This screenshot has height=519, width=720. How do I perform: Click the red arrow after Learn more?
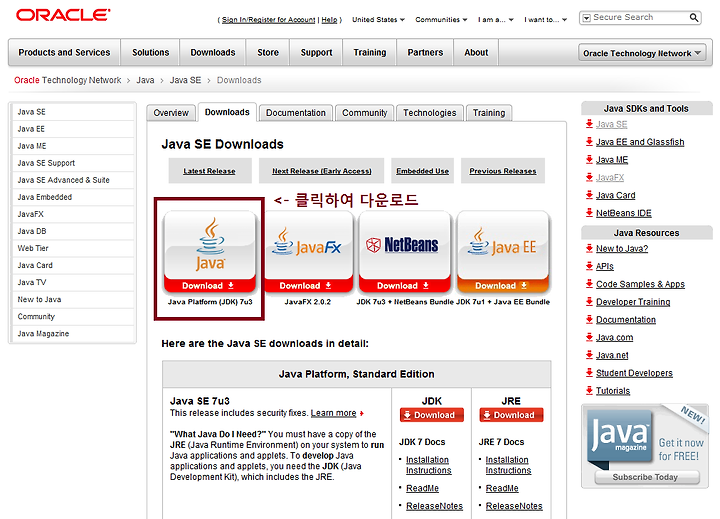click(362, 413)
